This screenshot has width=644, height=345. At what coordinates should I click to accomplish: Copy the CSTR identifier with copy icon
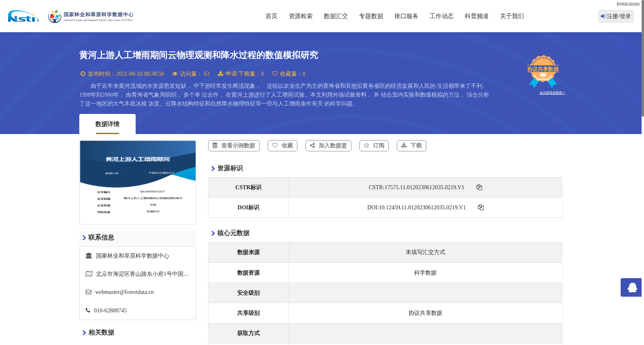[x=479, y=187]
